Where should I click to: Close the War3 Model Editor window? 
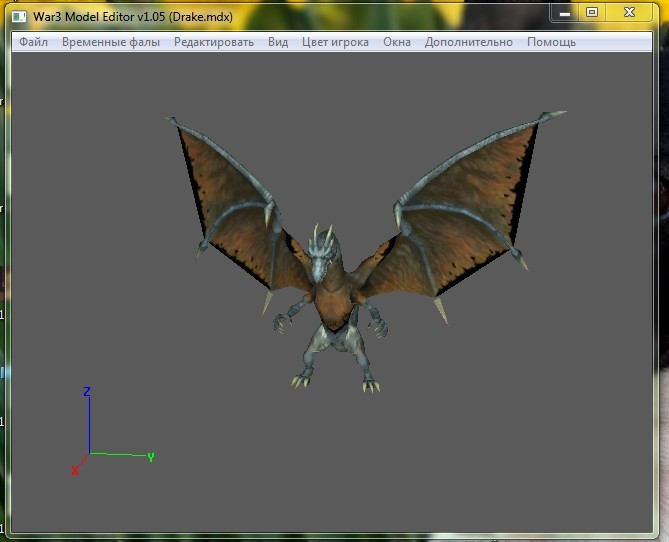point(631,12)
